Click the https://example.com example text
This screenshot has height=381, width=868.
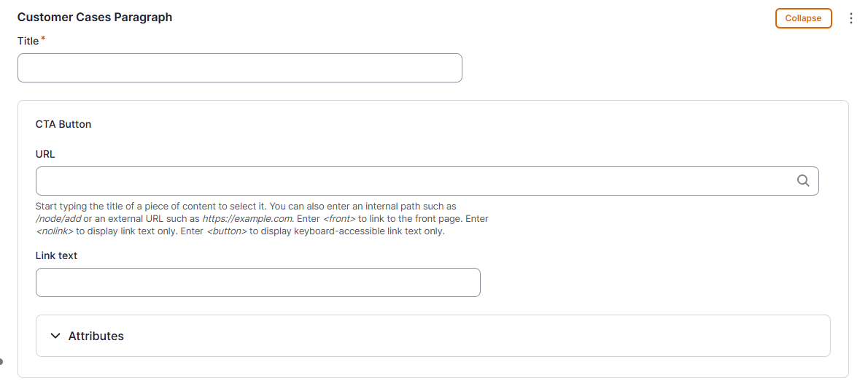(x=247, y=219)
